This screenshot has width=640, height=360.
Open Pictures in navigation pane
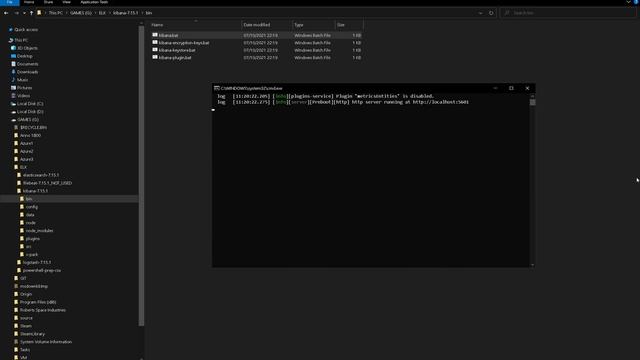click(24, 88)
